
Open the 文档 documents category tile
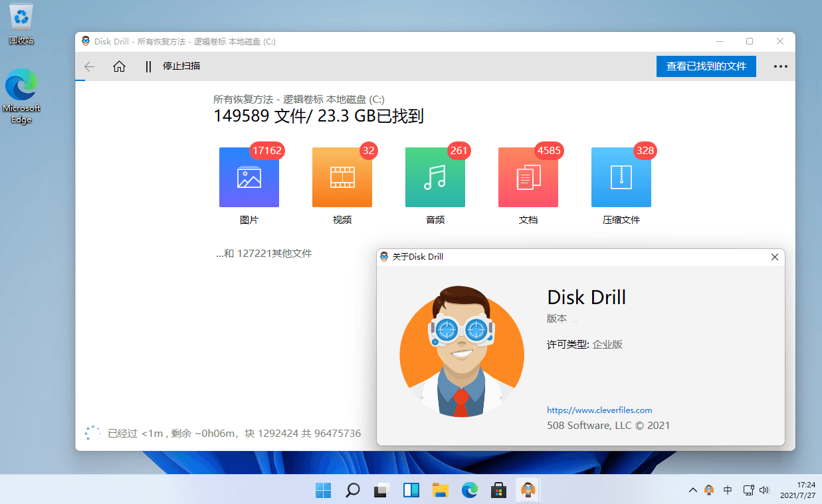point(528,177)
